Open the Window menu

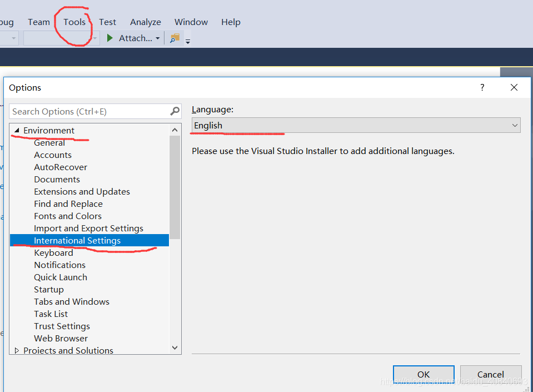pos(191,22)
